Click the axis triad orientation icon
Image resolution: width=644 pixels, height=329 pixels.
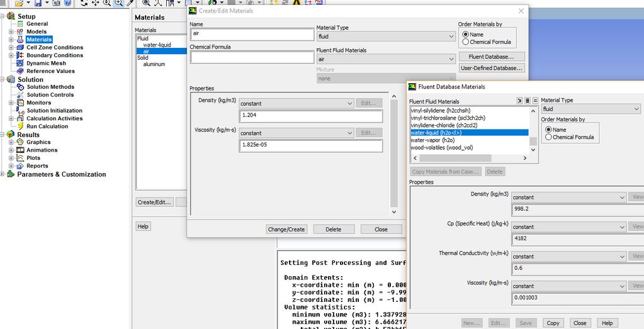tap(158, 3)
